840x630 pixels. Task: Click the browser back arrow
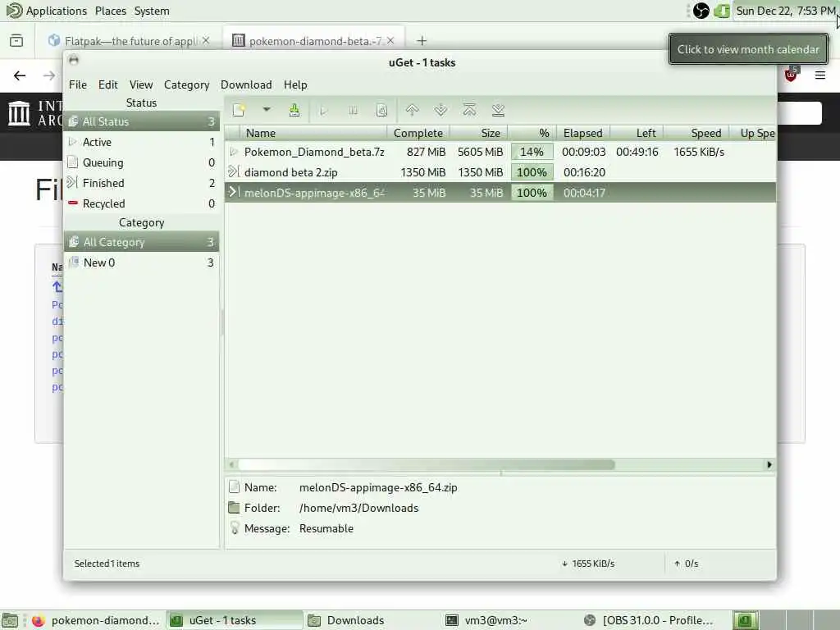pos(20,75)
